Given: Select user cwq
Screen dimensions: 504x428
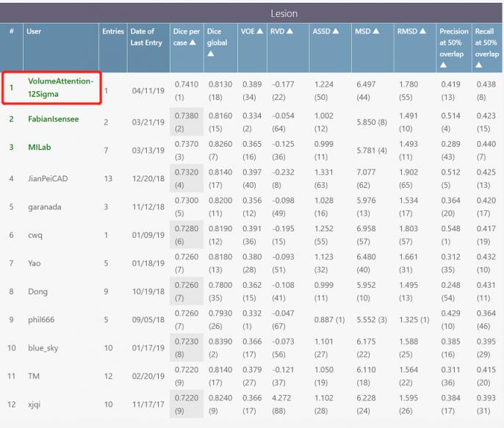Looking at the screenshot, I should pos(35,236).
